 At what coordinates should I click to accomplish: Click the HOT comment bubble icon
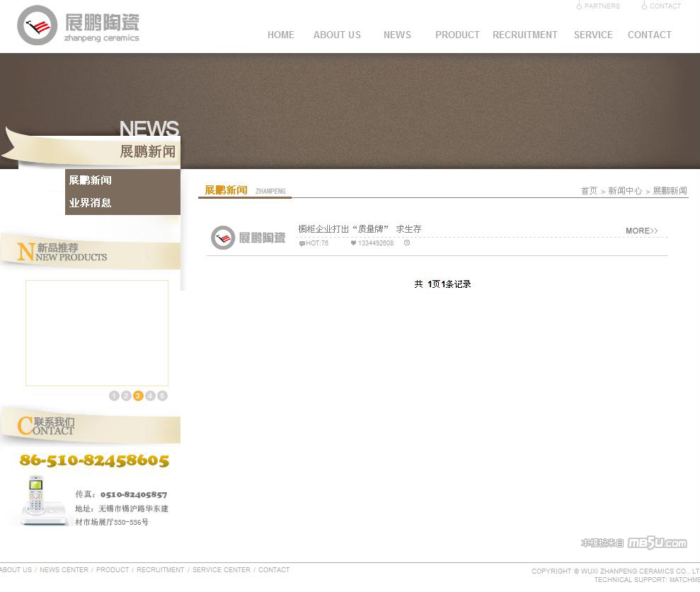tap(302, 243)
